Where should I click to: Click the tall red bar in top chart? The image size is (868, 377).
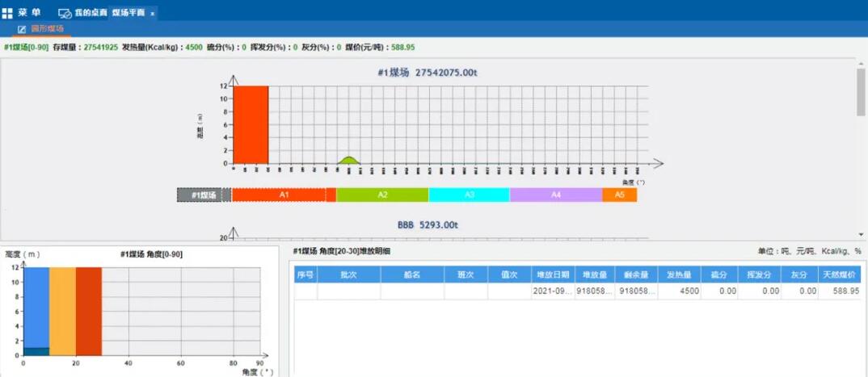(251, 124)
